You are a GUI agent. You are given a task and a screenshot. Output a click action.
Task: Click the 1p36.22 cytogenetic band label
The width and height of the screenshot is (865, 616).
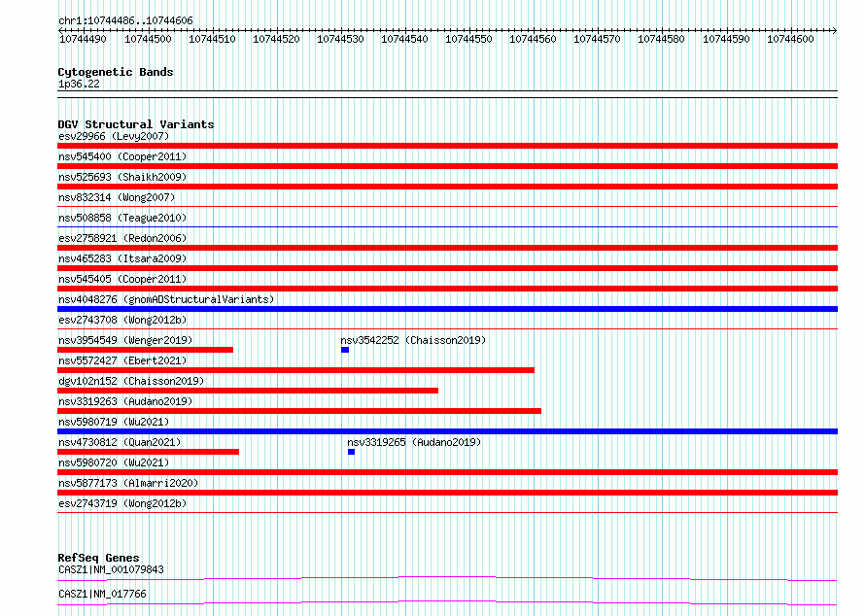79,84
